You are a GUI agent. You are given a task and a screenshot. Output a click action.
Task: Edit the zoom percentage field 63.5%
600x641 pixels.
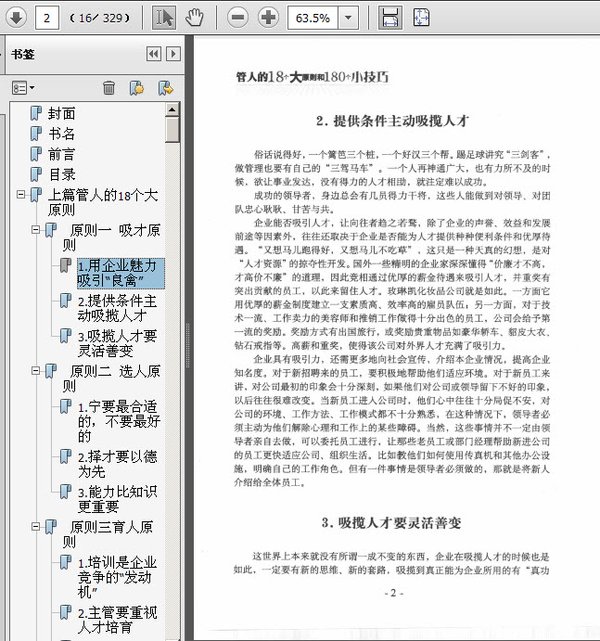[x=313, y=18]
